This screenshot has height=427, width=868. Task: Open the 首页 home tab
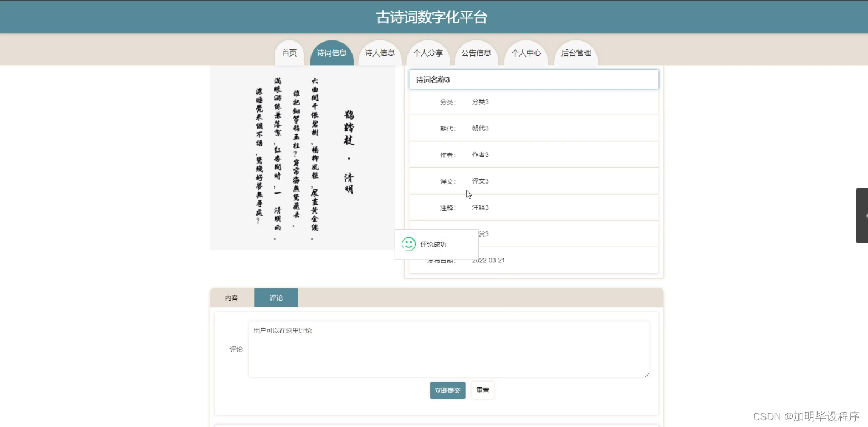pyautogui.click(x=289, y=53)
